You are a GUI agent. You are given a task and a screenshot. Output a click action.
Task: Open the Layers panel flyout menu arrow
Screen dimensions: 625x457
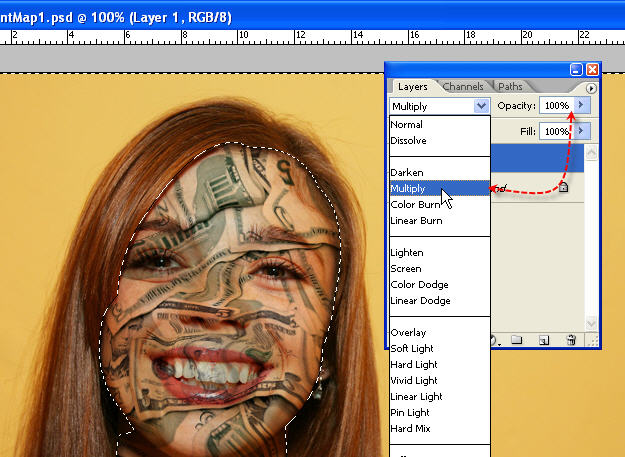(591, 88)
